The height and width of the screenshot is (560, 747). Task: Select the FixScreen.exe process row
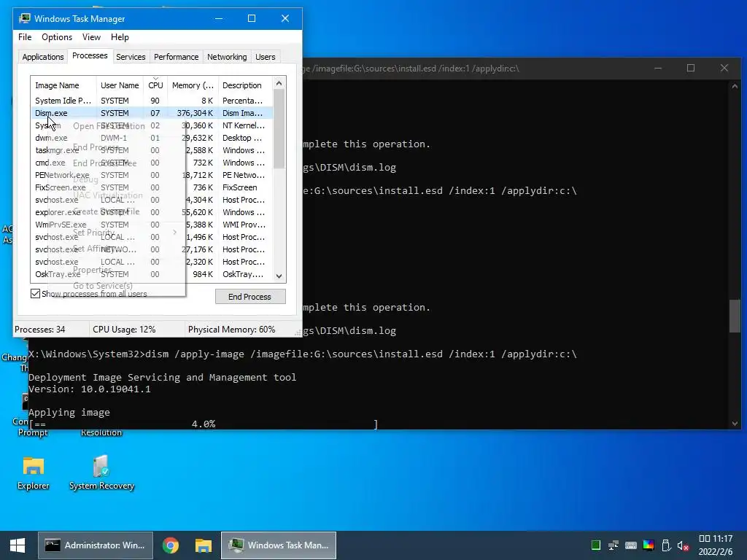click(x=152, y=187)
